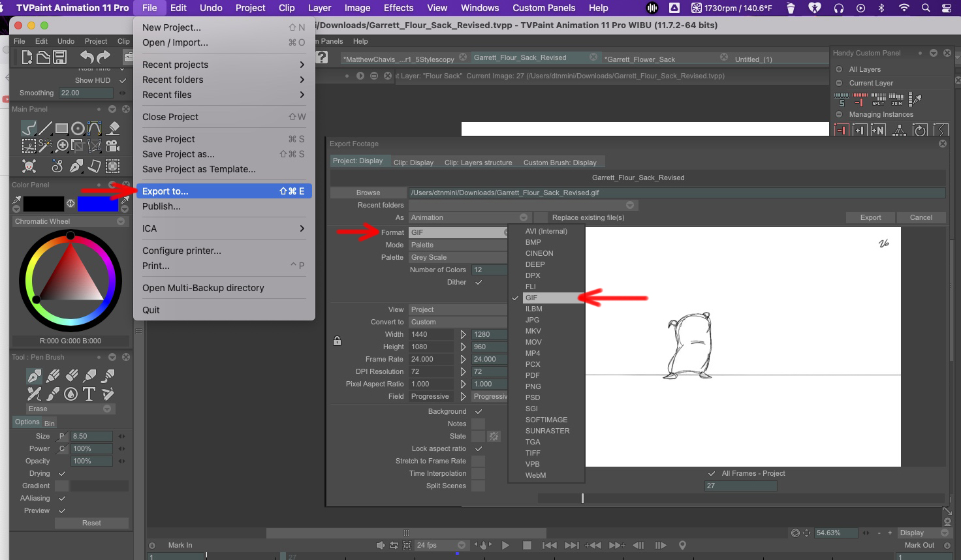Open the Erase mode dropdown
Viewport: 961px width, 560px height.
70,409
